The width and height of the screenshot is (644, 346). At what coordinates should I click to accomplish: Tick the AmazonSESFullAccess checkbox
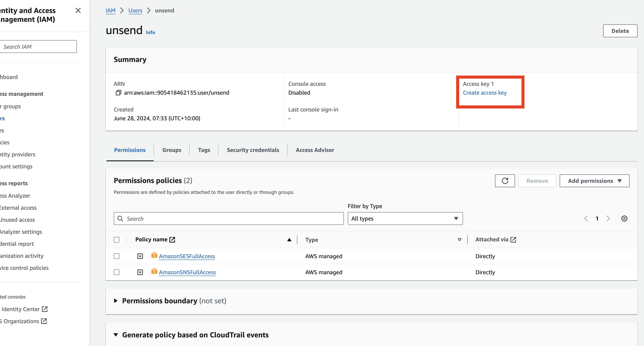click(x=117, y=256)
